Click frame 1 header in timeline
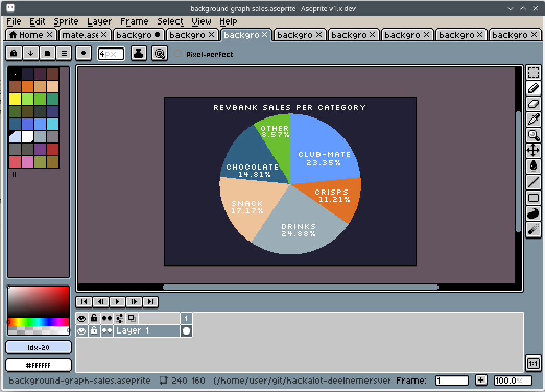The width and height of the screenshot is (545, 392). (x=186, y=318)
